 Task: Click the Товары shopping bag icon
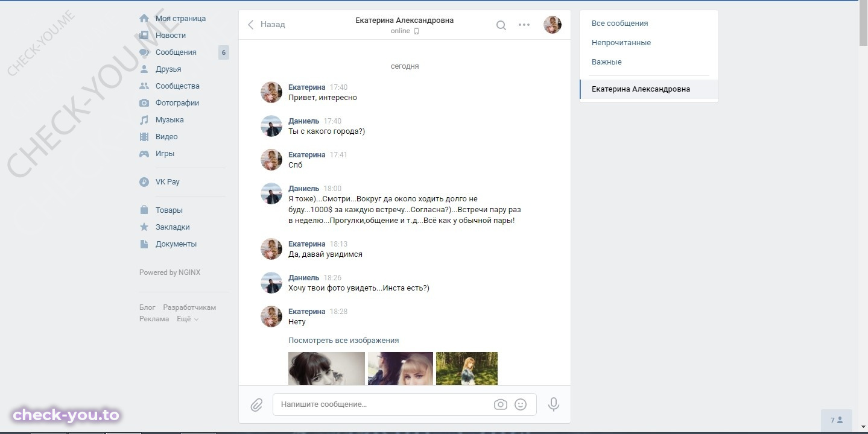click(x=144, y=210)
